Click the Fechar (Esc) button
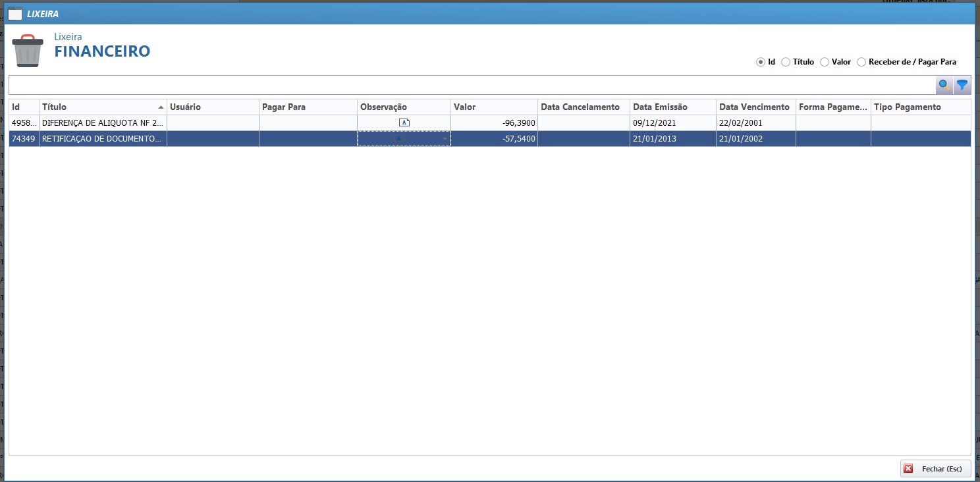Screen dimensions: 980x482 pyautogui.click(x=935, y=469)
